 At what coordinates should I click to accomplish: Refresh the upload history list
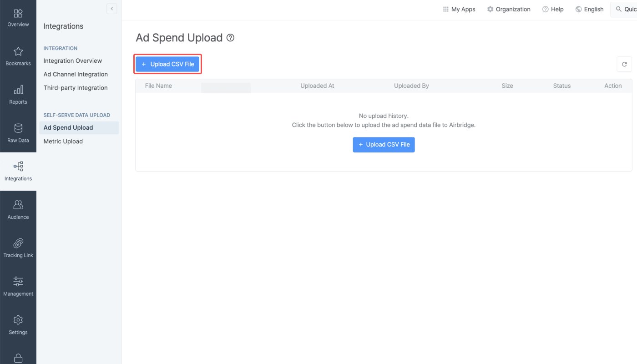[x=624, y=64]
